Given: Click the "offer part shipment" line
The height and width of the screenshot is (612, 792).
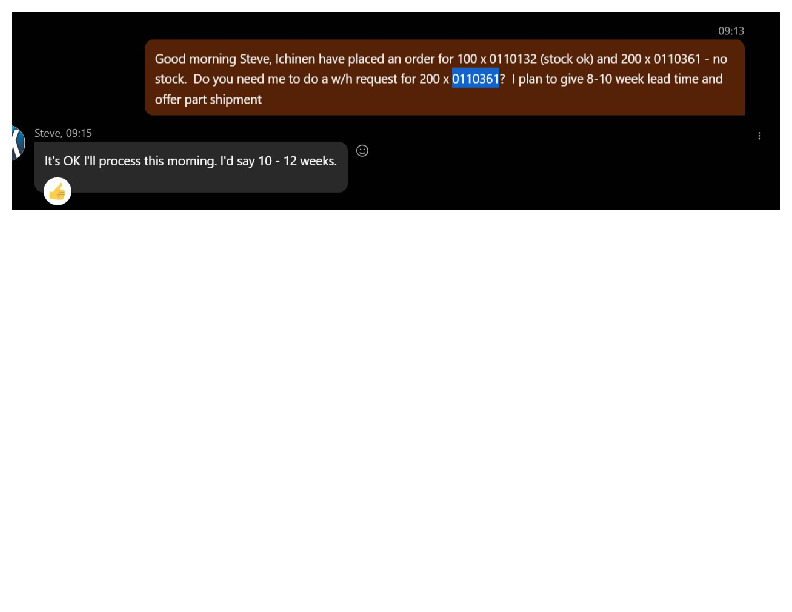Looking at the screenshot, I should point(209,99).
